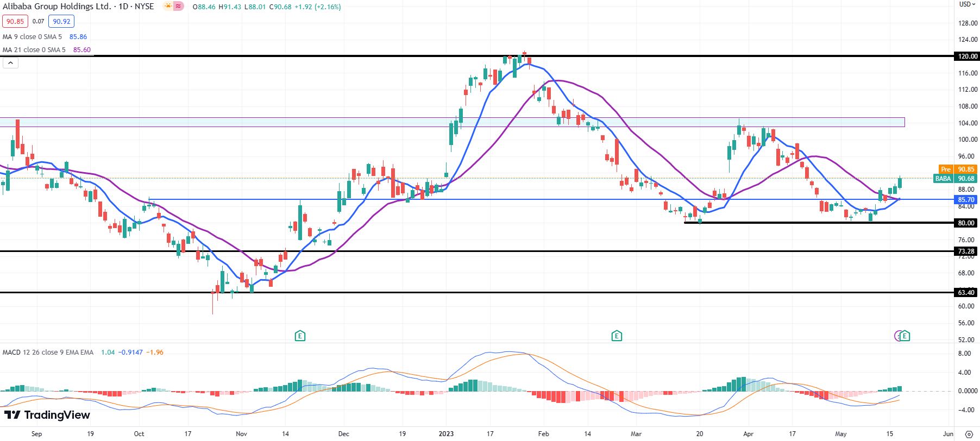The width and height of the screenshot is (980, 441).
Task: Click the MACD value 1.04
Action: pyautogui.click(x=108, y=352)
